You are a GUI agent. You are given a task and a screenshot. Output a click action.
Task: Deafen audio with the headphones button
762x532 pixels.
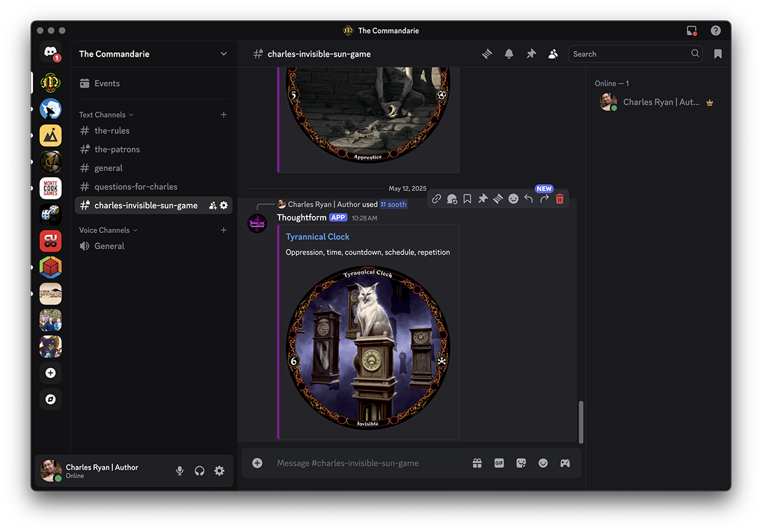point(199,470)
